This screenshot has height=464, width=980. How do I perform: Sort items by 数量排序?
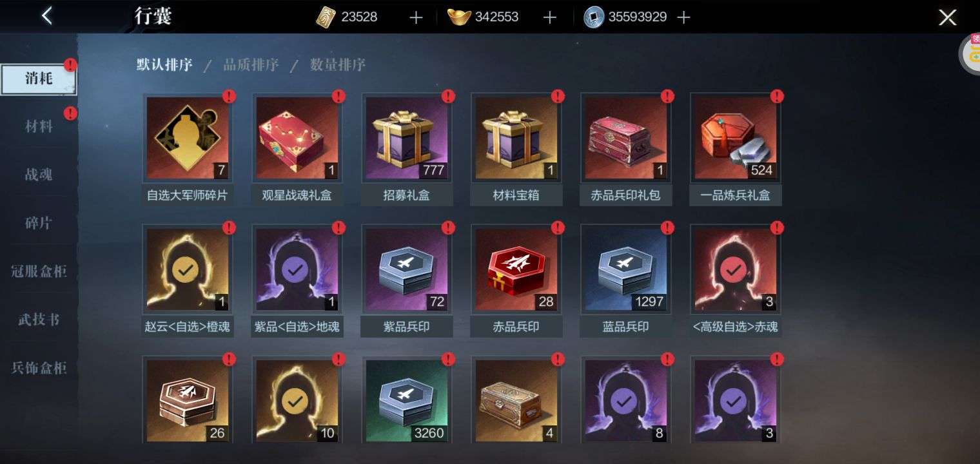pos(337,65)
